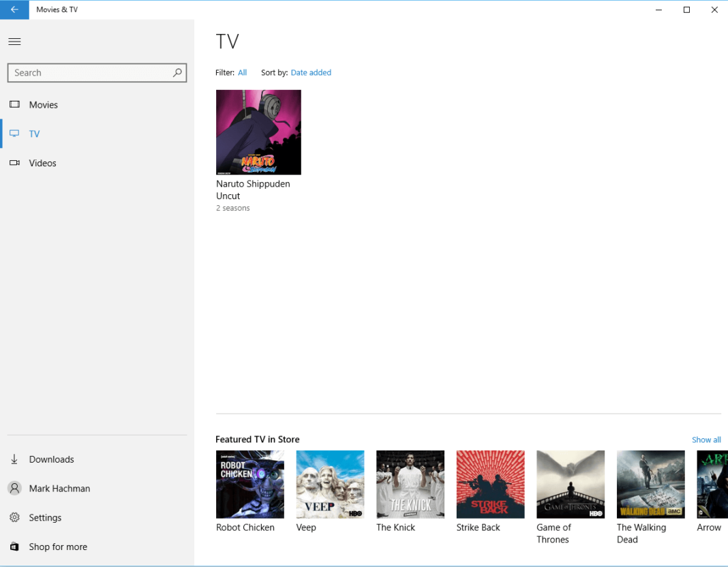Viewport: 728px width, 567px height.
Task: Click the Show all link for Featured TV
Action: (x=706, y=440)
